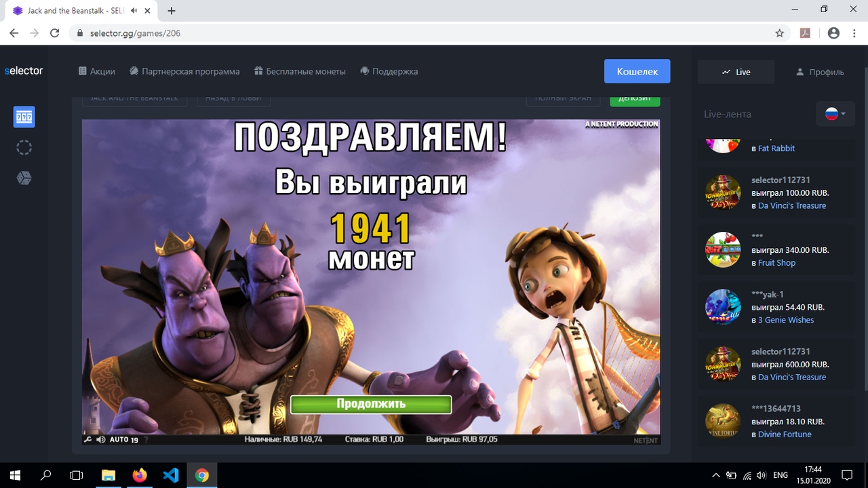
Task: Click the system volume tray icon
Action: [762, 475]
